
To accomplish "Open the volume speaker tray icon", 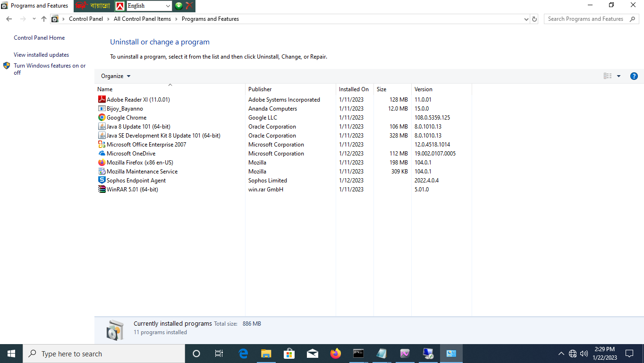I will point(584,354).
